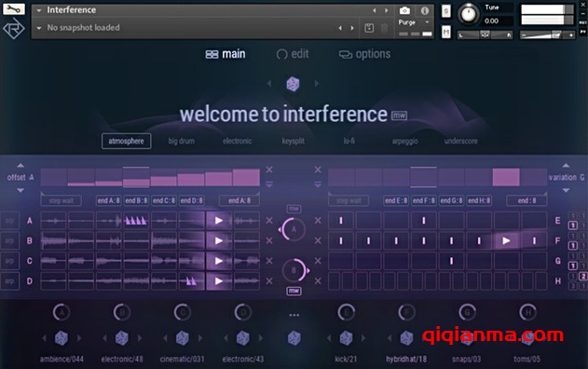Screen dimensions: 588x369
Task: Play step seven of row B
Action: click(219, 240)
